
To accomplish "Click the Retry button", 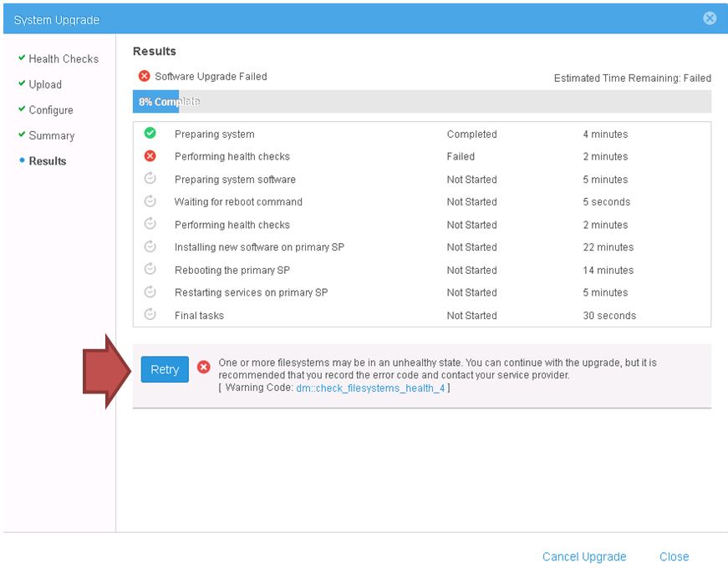I will [164, 369].
